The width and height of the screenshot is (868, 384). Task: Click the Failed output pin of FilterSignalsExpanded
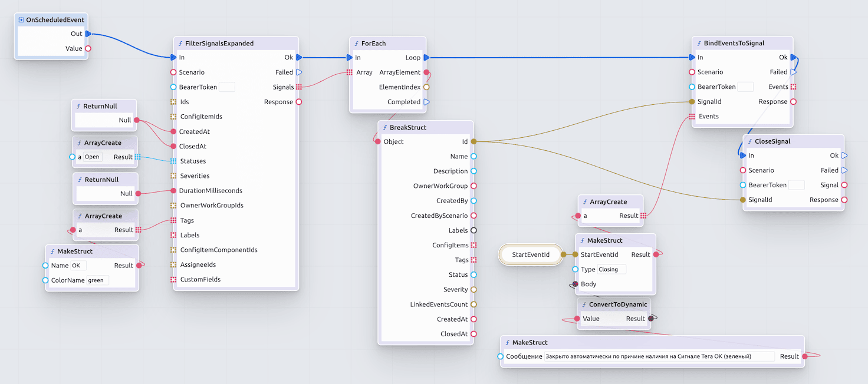point(299,72)
